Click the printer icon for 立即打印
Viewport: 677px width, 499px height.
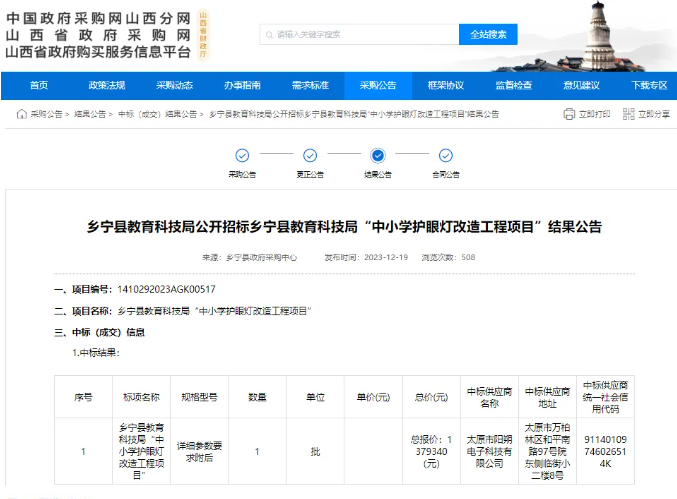pyautogui.click(x=569, y=115)
